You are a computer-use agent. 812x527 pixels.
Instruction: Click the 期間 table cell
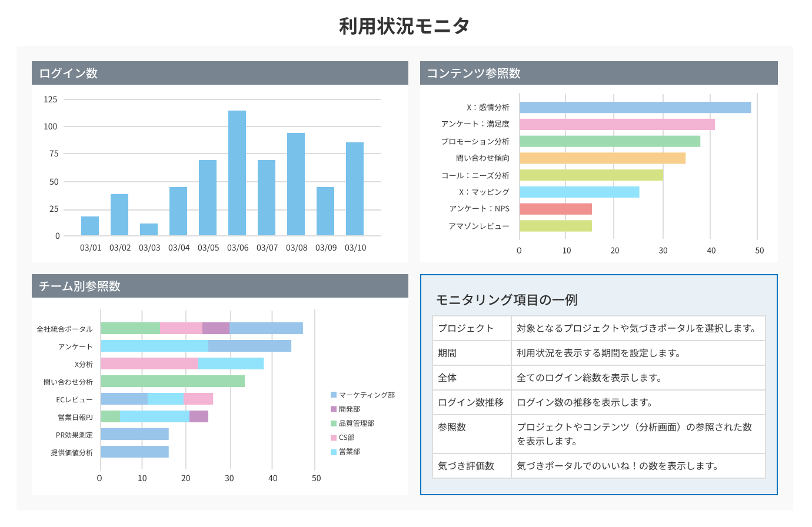coord(472,353)
